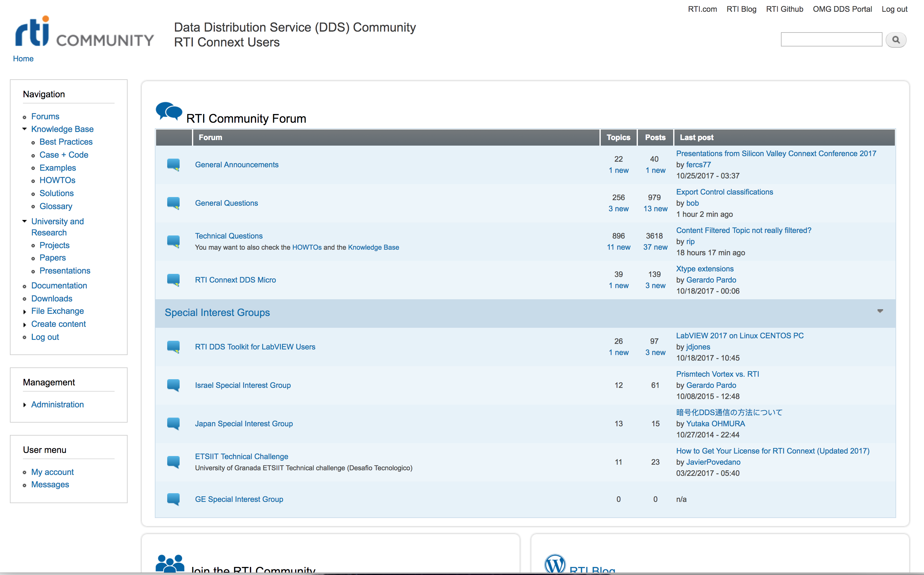Click the search magnifier icon
The image size is (924, 575).
click(x=896, y=40)
